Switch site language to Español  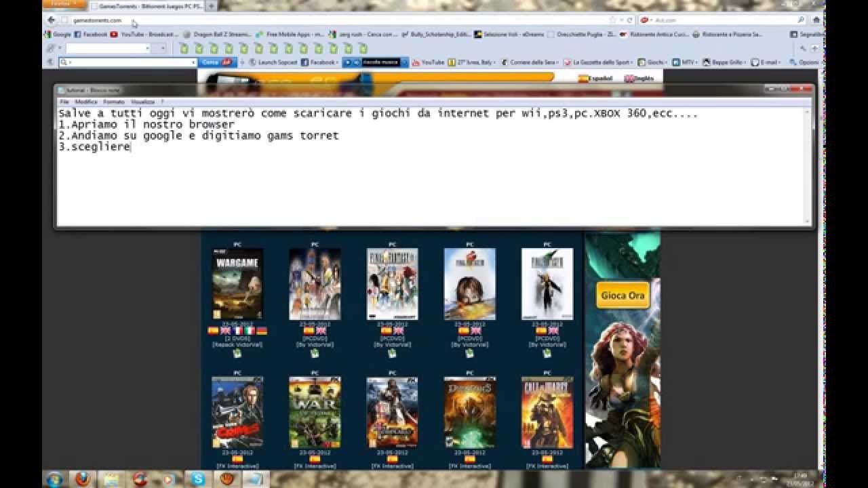(x=595, y=79)
